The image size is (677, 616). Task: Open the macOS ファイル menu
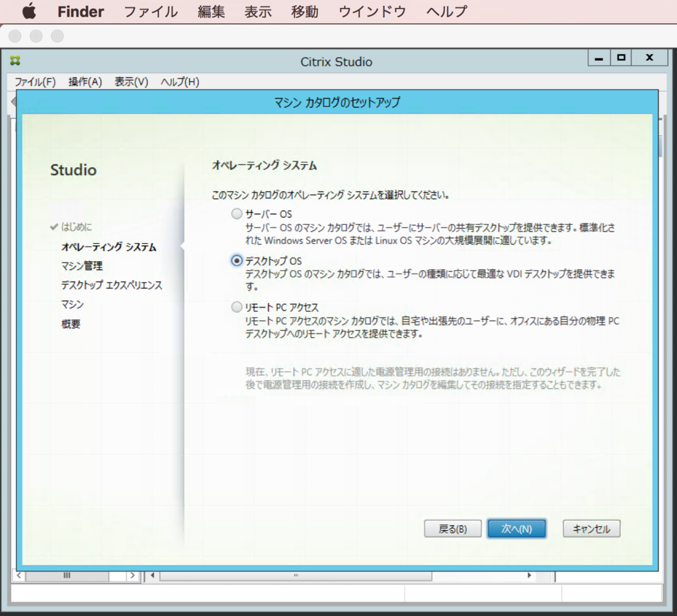[151, 12]
